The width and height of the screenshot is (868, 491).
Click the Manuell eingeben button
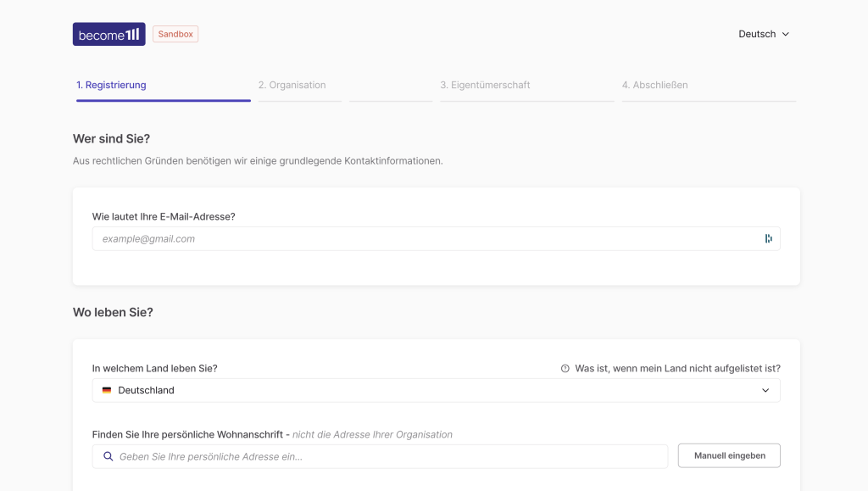[729, 455]
